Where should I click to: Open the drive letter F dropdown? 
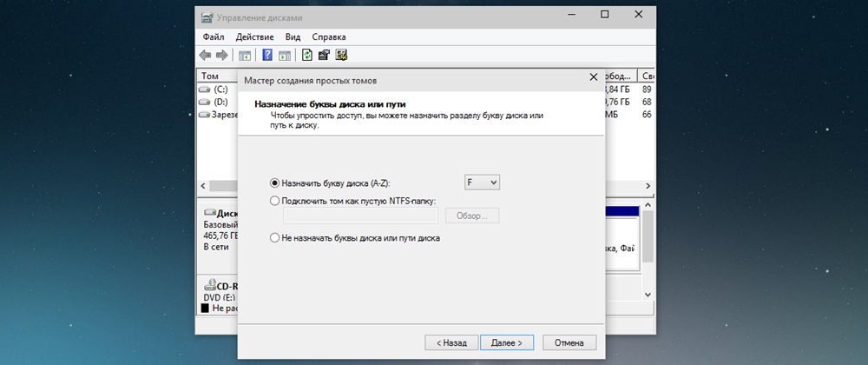[483, 182]
